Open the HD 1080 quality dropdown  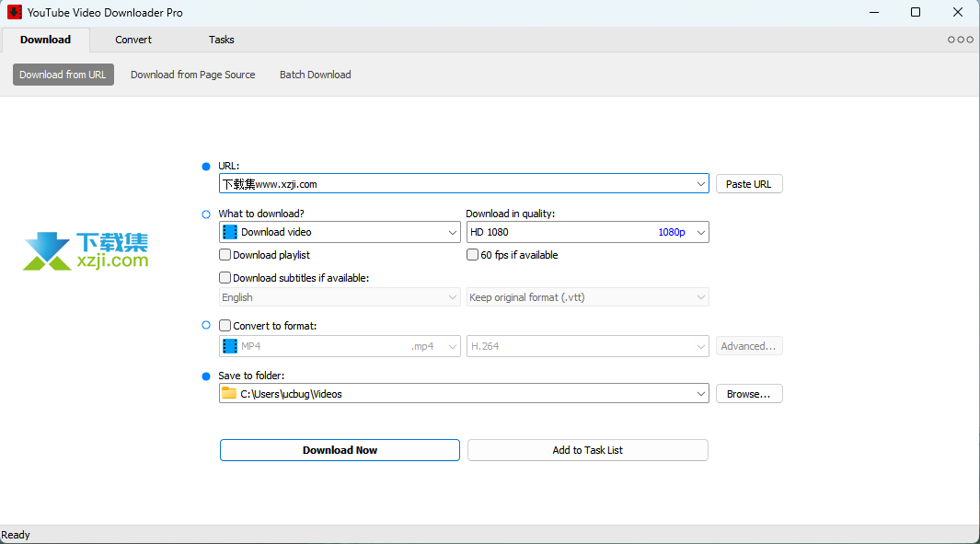click(x=587, y=232)
